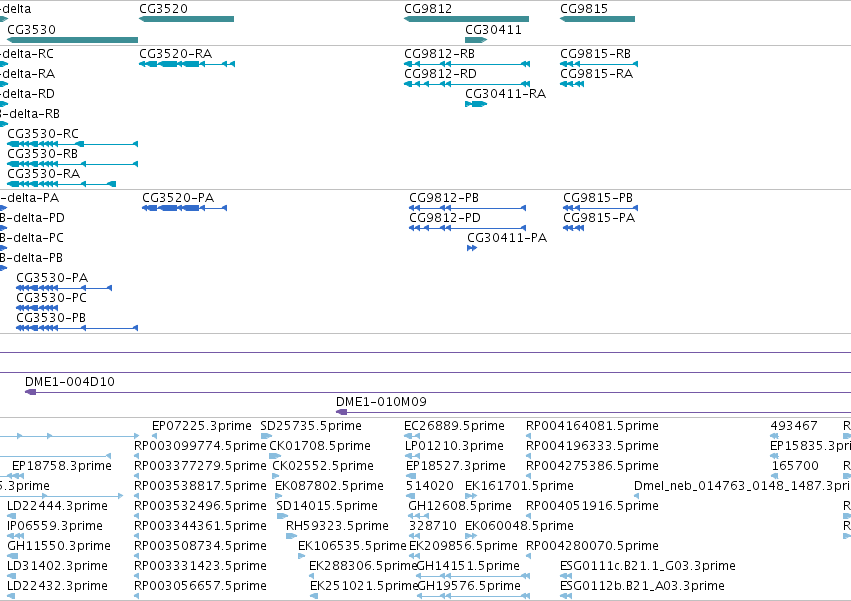Open transcript CG9812-RB
The height and width of the screenshot is (601, 851).
[439, 54]
